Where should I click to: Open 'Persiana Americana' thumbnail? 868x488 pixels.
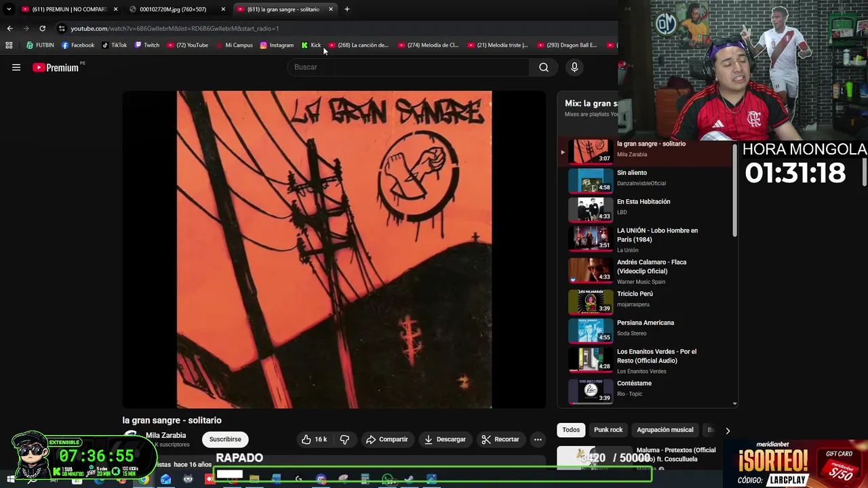[590, 330]
